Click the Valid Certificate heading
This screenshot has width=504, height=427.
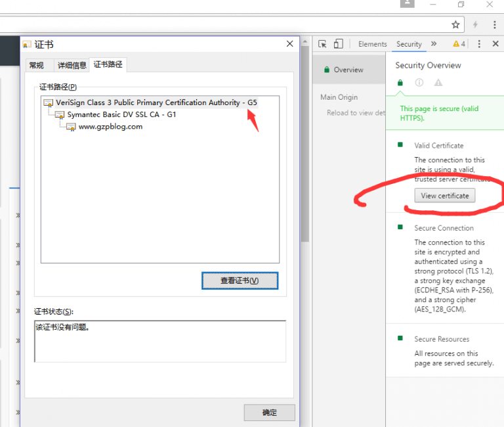(439, 146)
